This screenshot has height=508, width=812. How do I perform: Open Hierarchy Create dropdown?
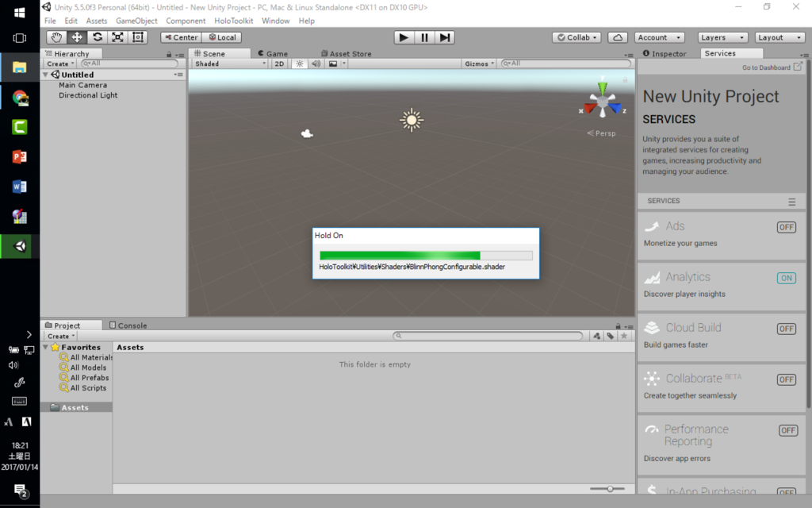tap(60, 63)
